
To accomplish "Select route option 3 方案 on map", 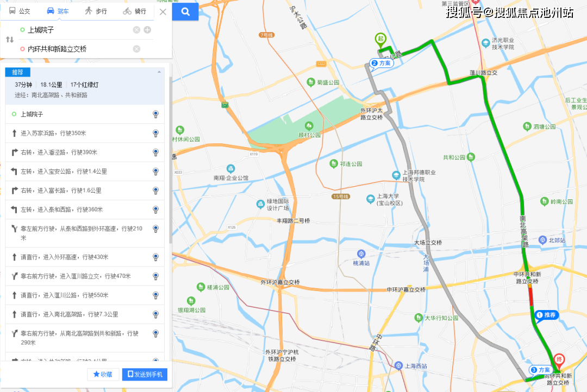I will (540, 370).
